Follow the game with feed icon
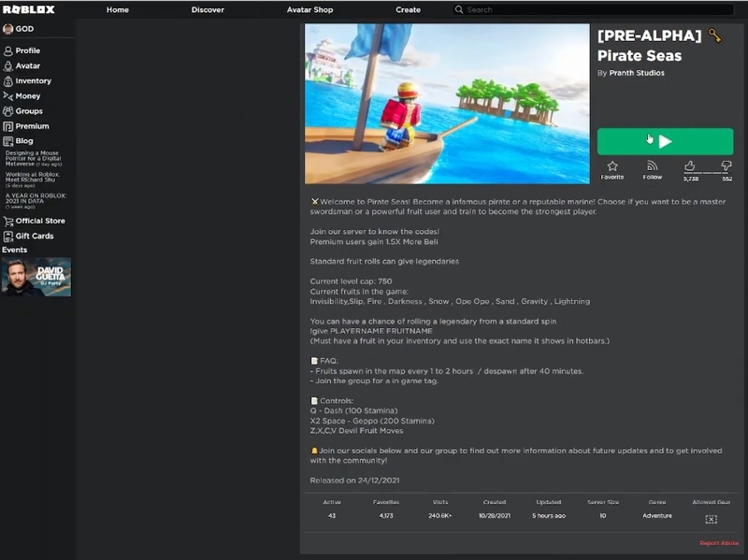 pos(652,166)
